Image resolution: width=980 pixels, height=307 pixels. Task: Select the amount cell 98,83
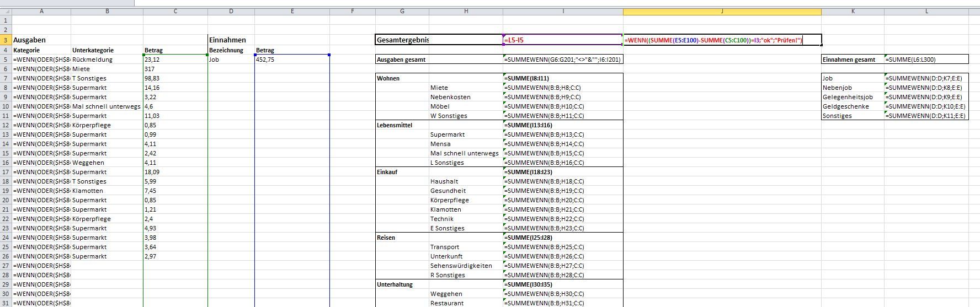175,78
